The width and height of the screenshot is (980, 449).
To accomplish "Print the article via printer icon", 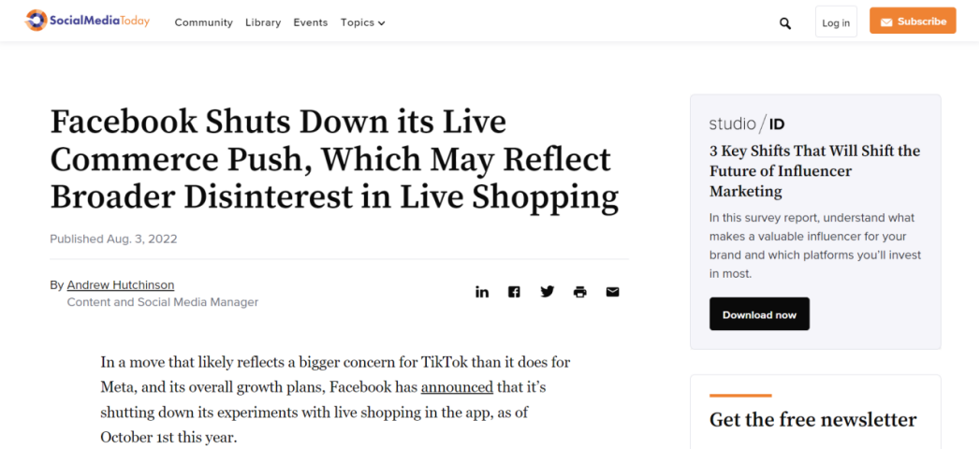I will (580, 292).
